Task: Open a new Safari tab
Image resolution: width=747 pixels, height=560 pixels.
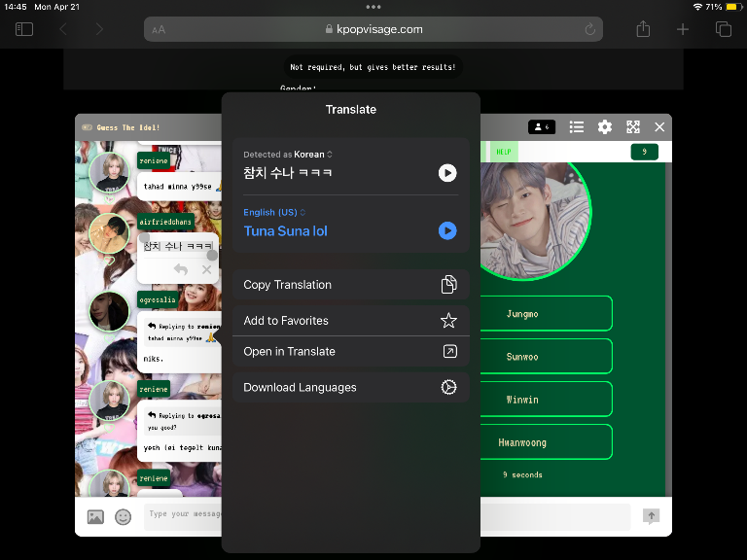Action: (x=683, y=29)
